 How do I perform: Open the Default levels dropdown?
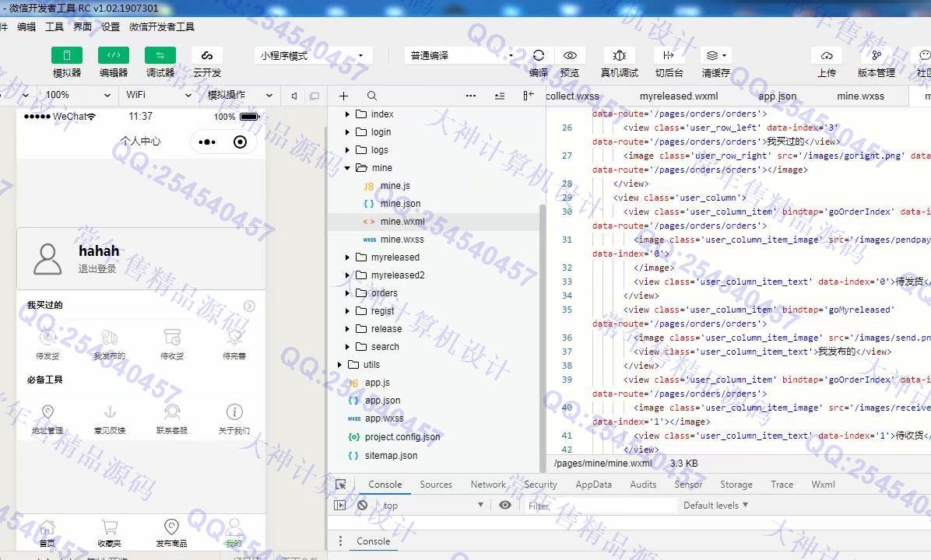pyautogui.click(x=715, y=506)
